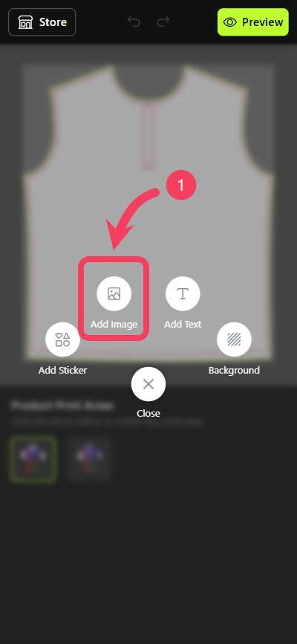Select the first highlighted print area thumbnail
Viewport: 297px width, 644px height.
33,459
